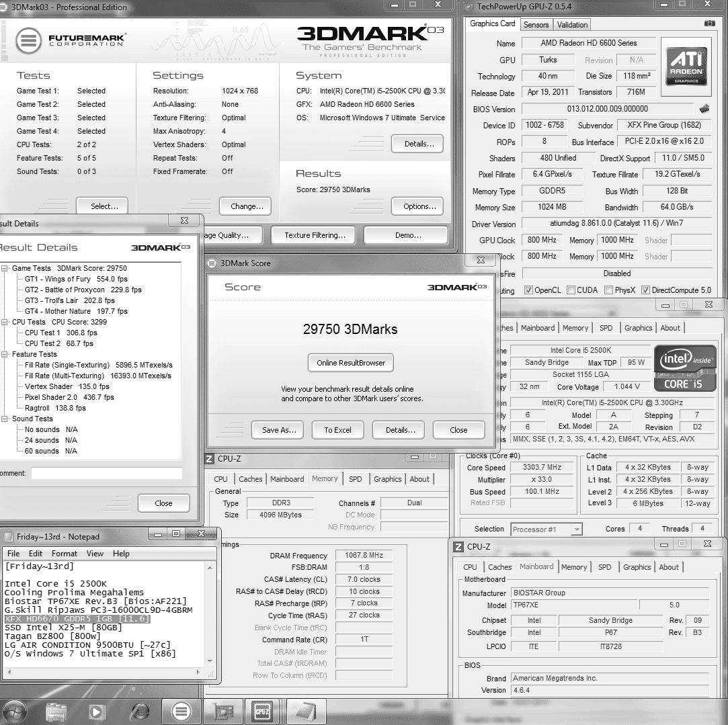Image resolution: width=728 pixels, height=725 pixels.
Task: Click the BIOS Version save chip icon
Action: 704,109
